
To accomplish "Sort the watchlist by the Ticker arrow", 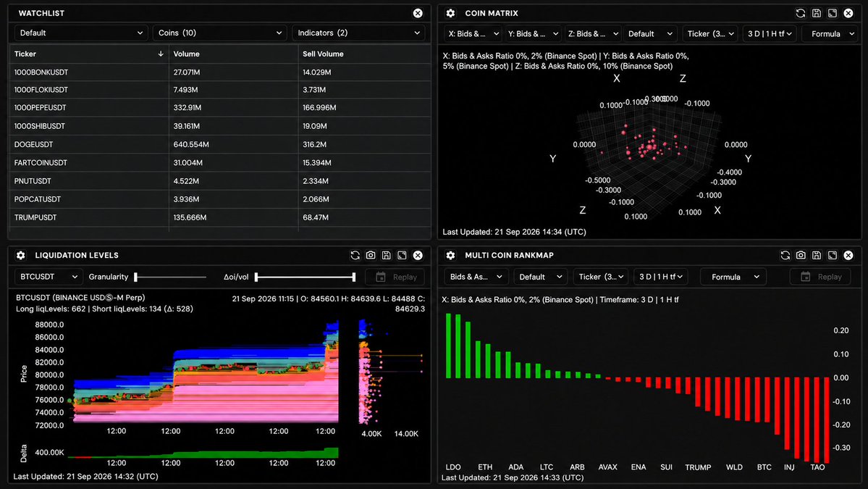I will tap(161, 54).
